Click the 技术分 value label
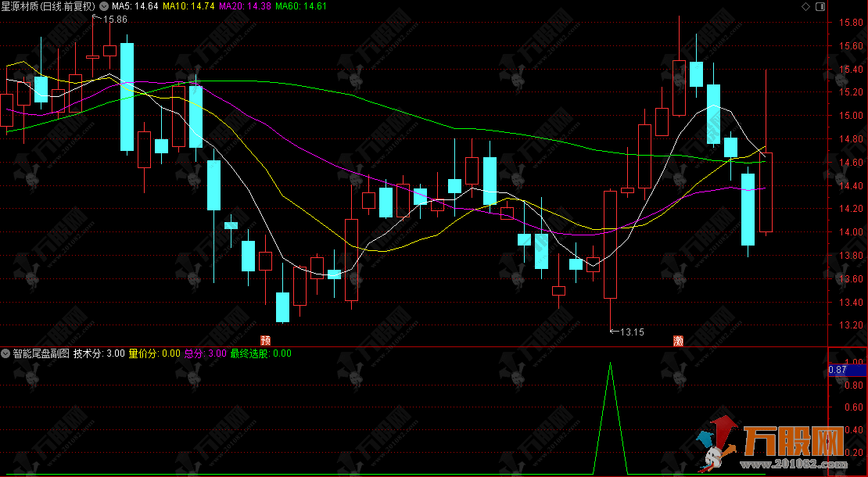Viewport: 868px width, 477px height. click(99, 353)
